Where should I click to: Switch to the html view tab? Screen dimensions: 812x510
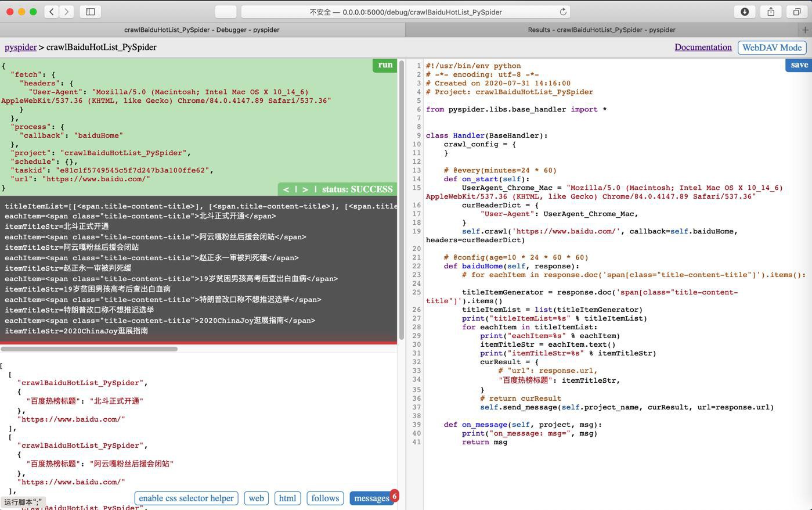pyautogui.click(x=287, y=498)
